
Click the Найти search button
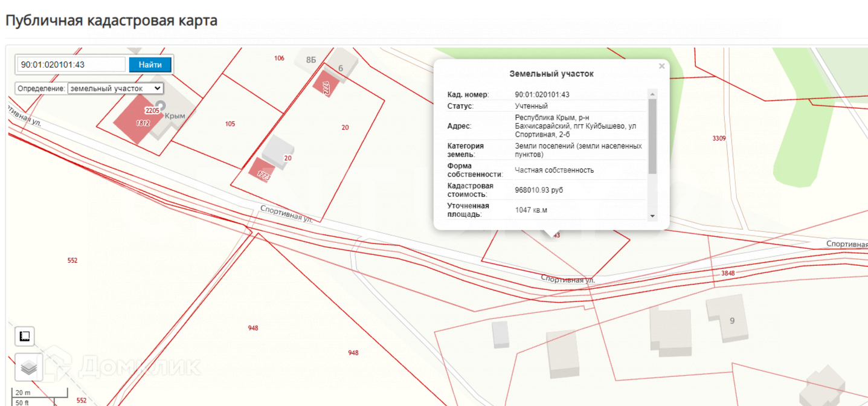tap(150, 65)
